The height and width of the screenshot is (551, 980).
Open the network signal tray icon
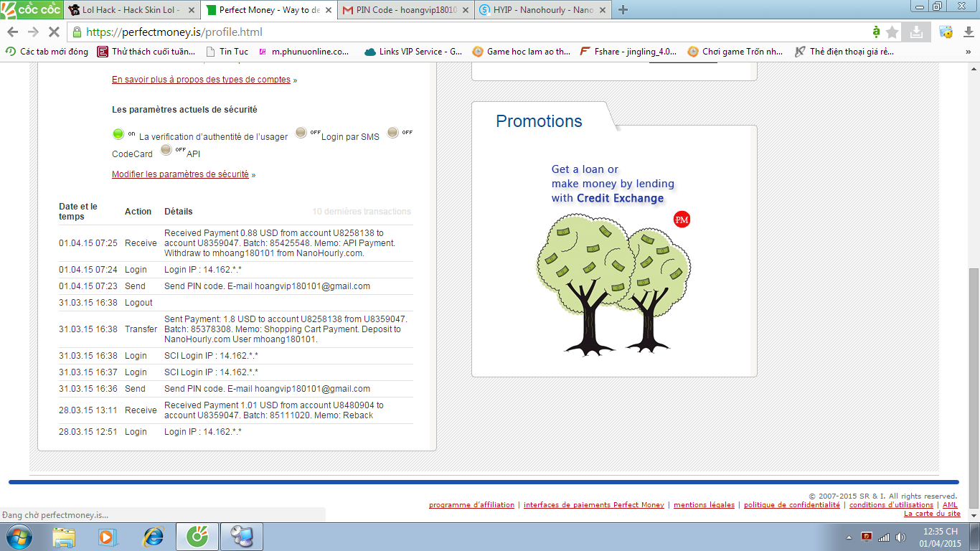(884, 537)
